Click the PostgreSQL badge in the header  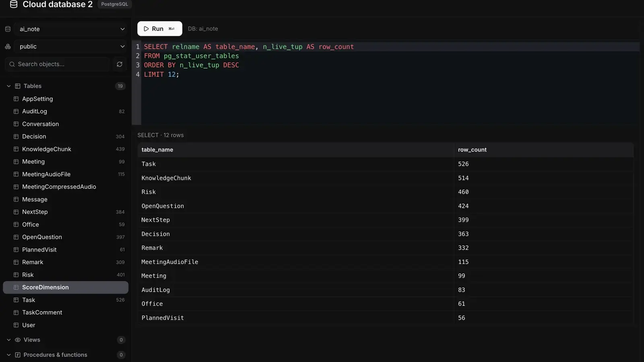pyautogui.click(x=115, y=4)
